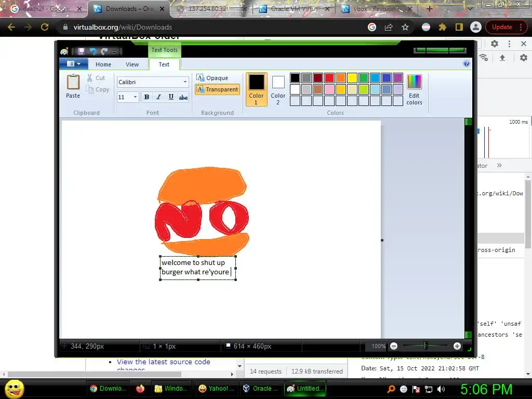The image size is (532, 399).
Task: Click the Undo arrow in Paint
Action: (x=93, y=51)
